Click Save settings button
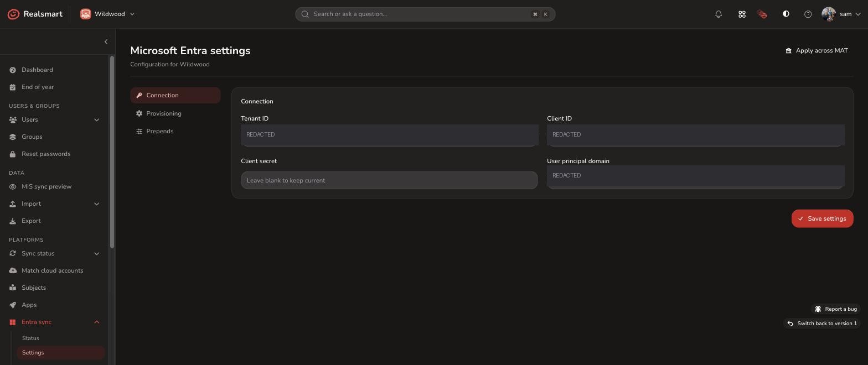Screen dimensions: 868x365 pos(822,218)
